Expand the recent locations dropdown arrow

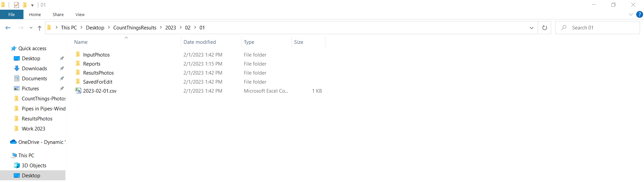point(31,28)
